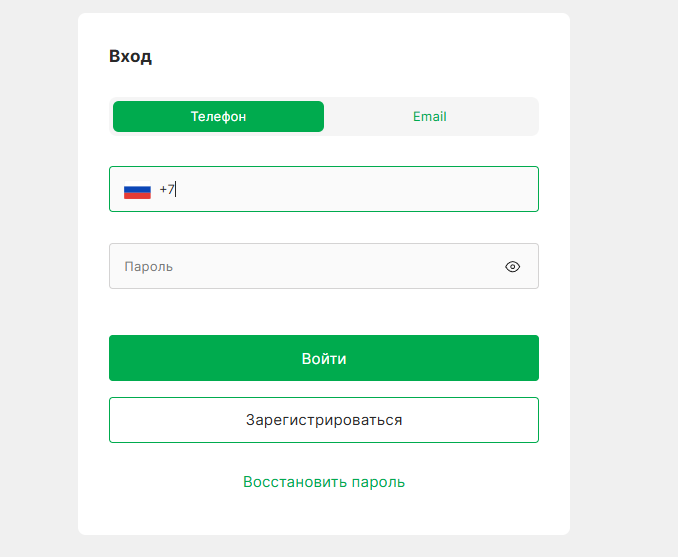Viewport: 678px width, 557px height.
Task: Open the Восстановить пароль link
Action: tap(324, 482)
